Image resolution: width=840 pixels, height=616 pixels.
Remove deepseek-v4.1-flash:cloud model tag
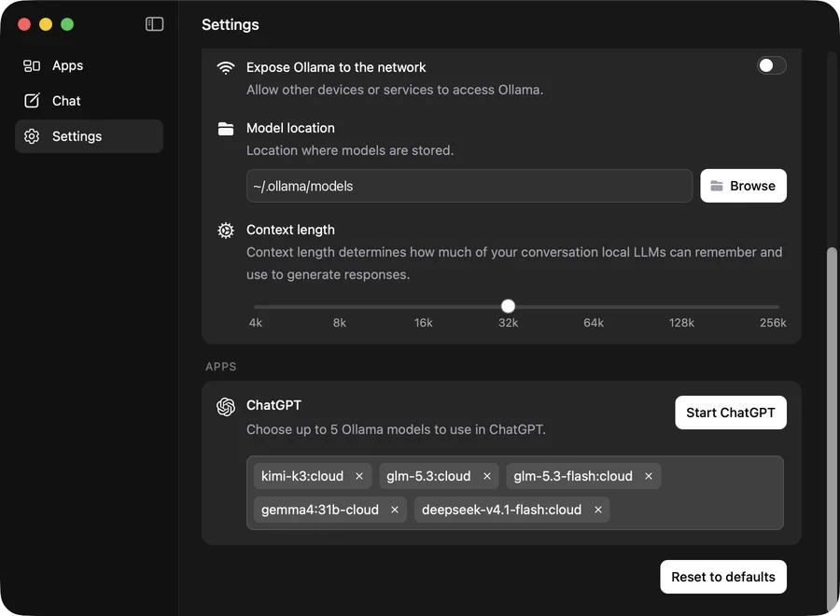598,510
